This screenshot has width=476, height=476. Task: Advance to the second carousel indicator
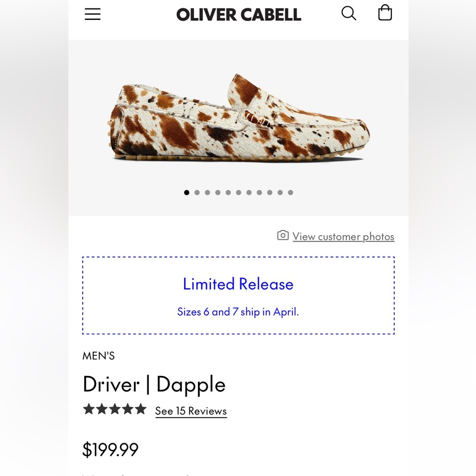pos(197,192)
